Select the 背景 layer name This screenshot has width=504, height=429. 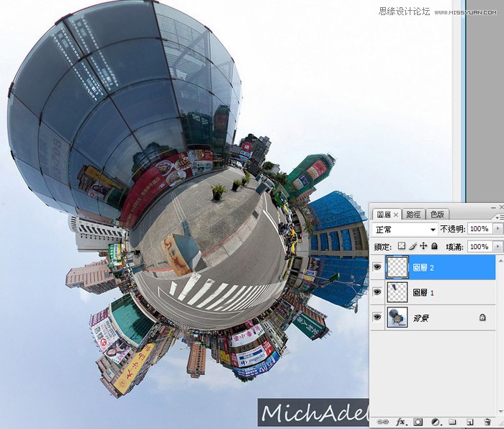pyautogui.click(x=420, y=318)
